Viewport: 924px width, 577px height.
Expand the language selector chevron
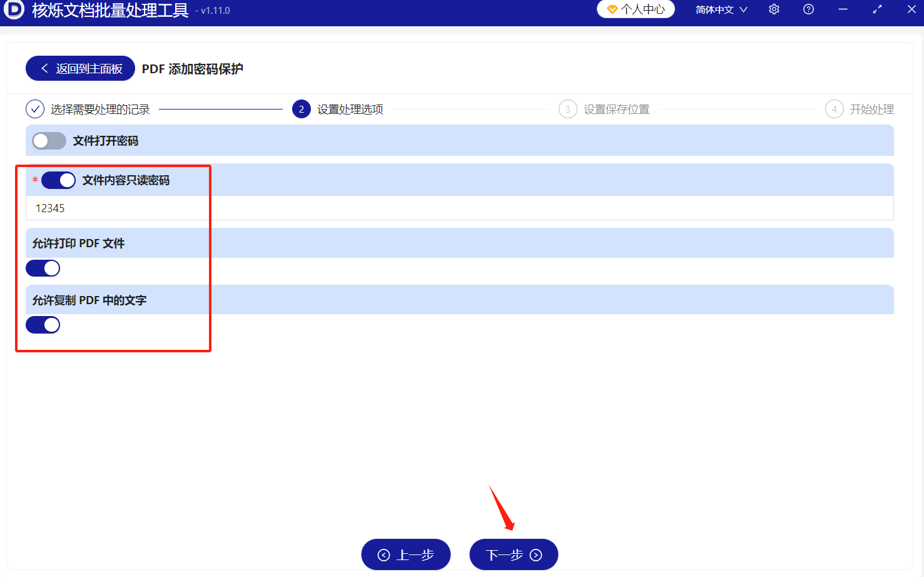[743, 9]
